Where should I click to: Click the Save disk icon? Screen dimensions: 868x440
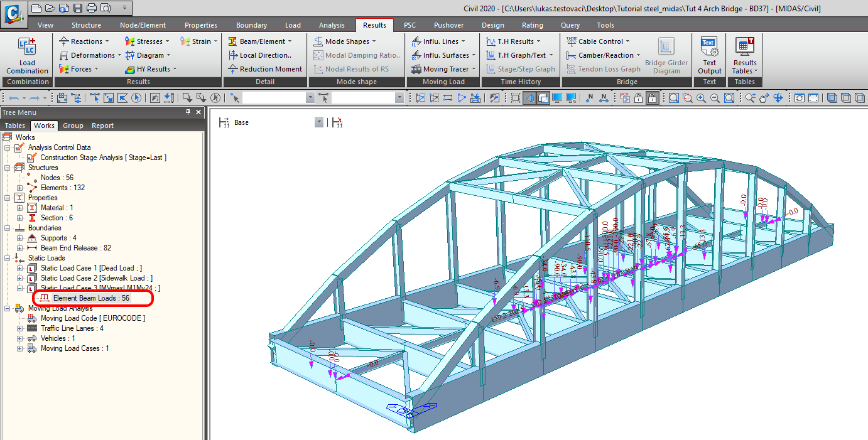(78, 8)
